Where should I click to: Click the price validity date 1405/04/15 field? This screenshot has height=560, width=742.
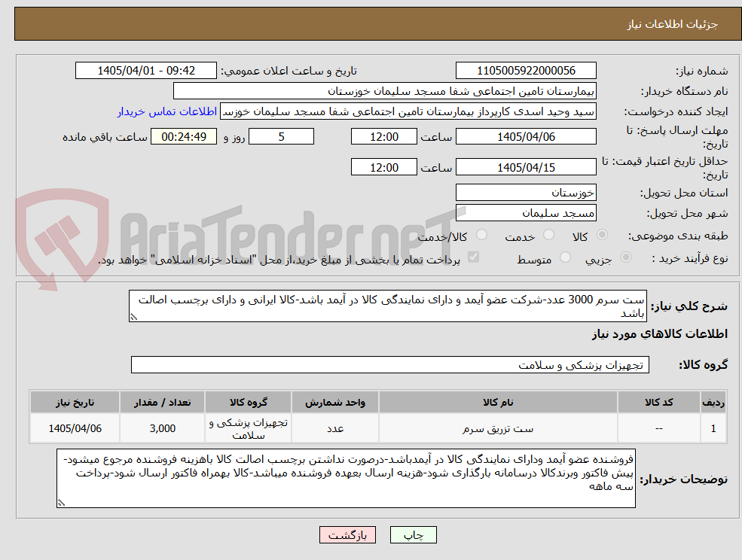point(526,167)
